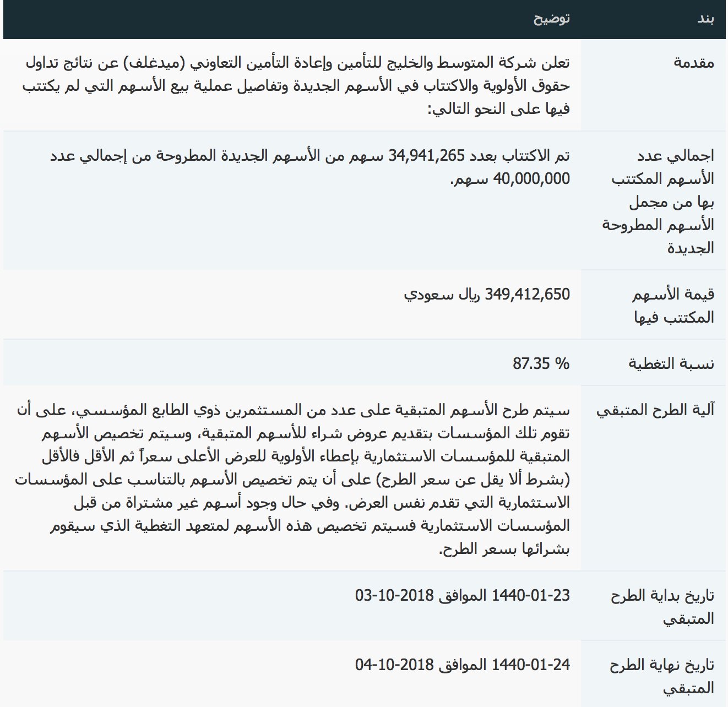This screenshot has width=728, height=707.
Task: Click the coverage percentage 87.35 %
Action: 541,363
